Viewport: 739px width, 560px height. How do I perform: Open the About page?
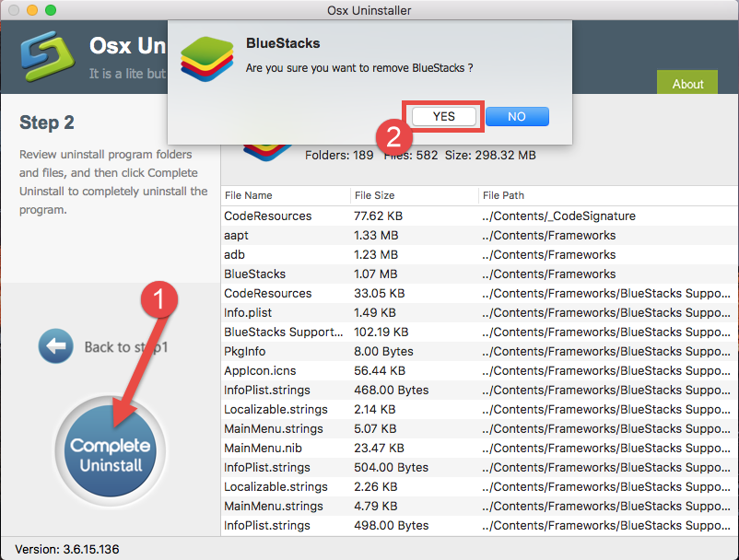tap(686, 83)
